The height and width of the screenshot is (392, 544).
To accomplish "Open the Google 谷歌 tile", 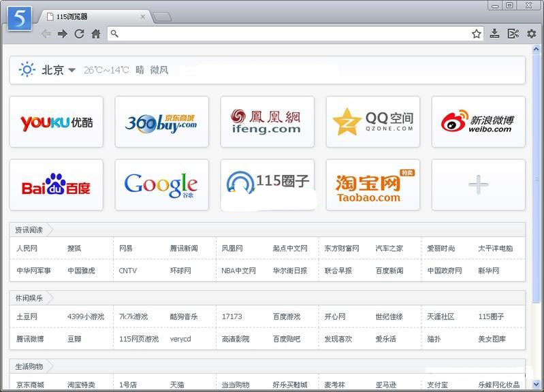I will point(161,184).
